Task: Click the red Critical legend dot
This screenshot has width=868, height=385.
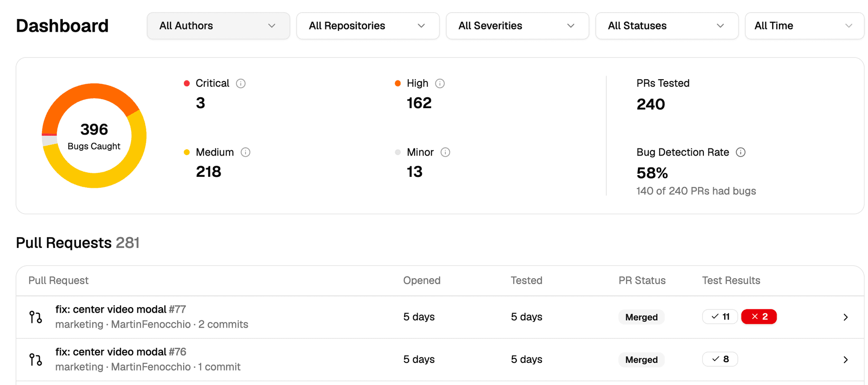Action: 187,83
